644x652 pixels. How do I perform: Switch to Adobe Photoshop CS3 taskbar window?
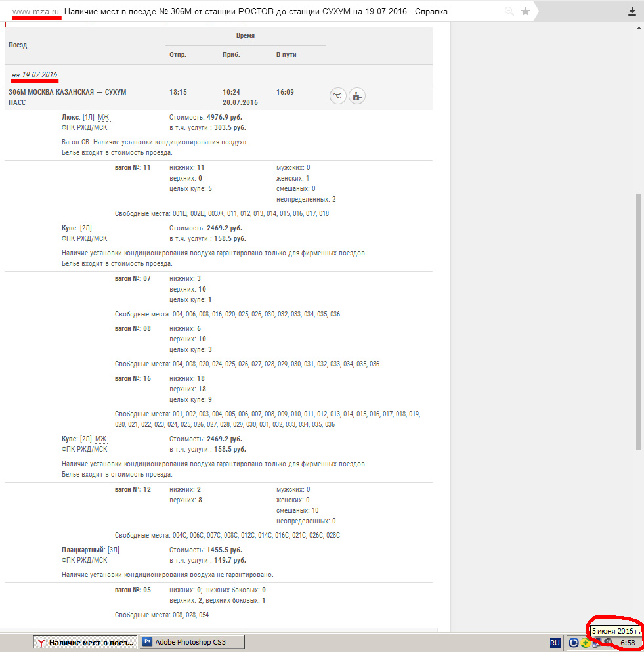pos(192,641)
